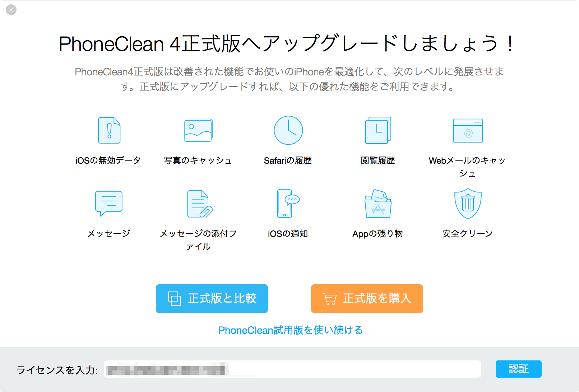579x392 pixels.
Task: Click the gray description paragraph under the heading
Action: pos(289,79)
